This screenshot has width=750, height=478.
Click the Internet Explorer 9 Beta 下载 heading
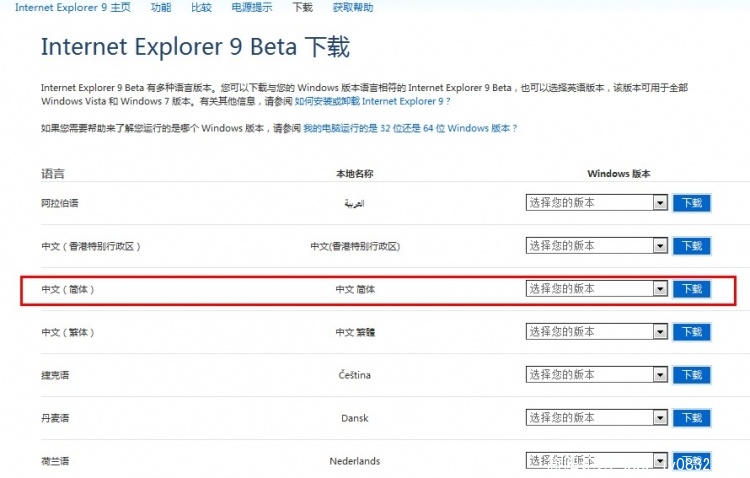pos(195,47)
